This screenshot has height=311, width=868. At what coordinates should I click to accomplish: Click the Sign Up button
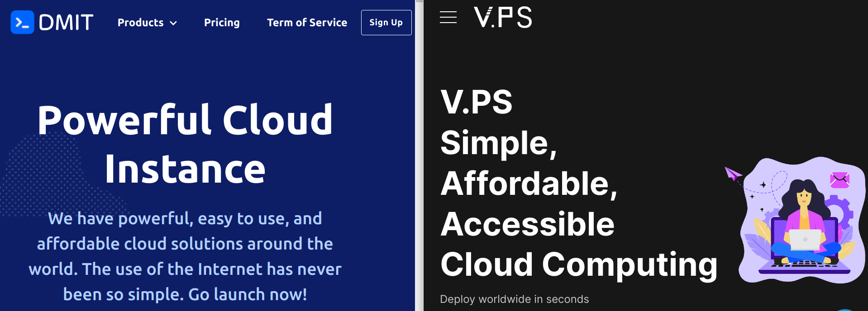tap(386, 23)
